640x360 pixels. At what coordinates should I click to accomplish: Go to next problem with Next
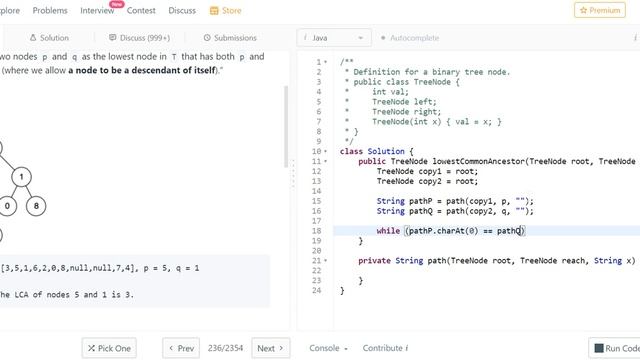(271, 348)
